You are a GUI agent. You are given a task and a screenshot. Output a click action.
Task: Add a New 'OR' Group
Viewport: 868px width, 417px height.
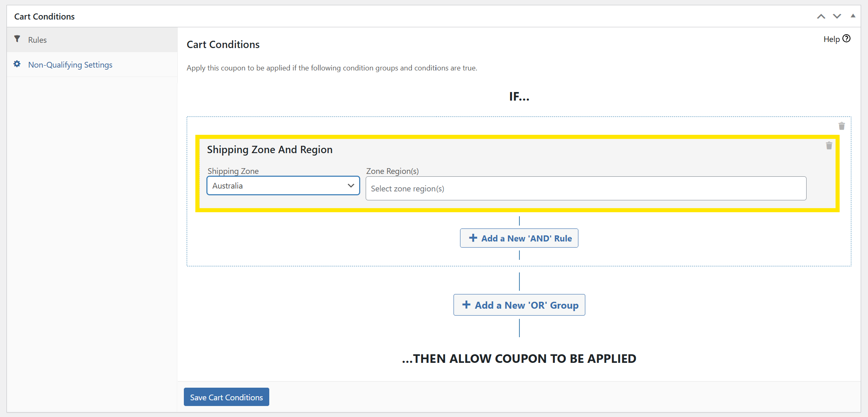[x=519, y=305]
